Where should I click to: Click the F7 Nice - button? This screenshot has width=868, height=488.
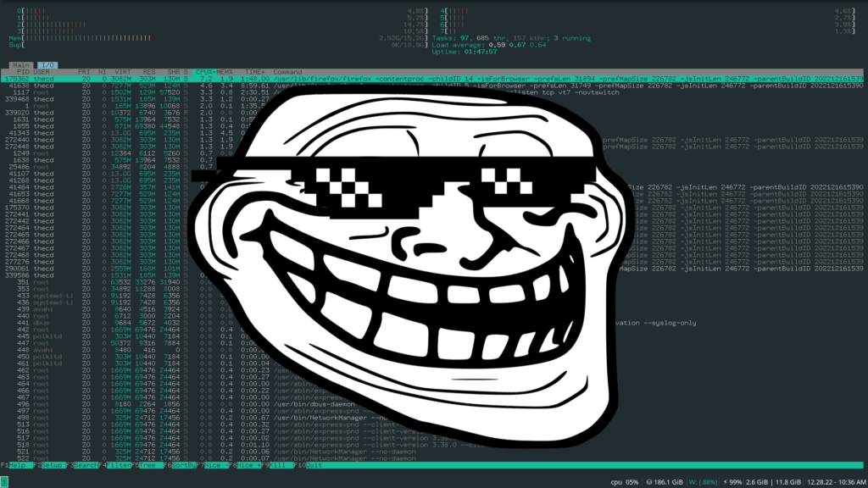click(212, 465)
